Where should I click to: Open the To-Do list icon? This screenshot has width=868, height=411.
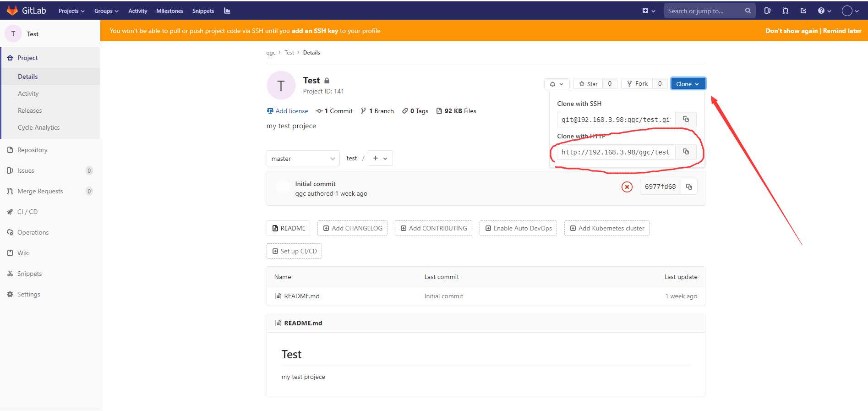[x=803, y=11]
